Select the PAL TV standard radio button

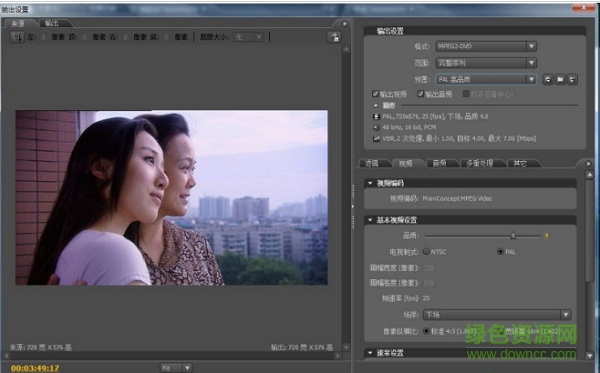pos(500,251)
